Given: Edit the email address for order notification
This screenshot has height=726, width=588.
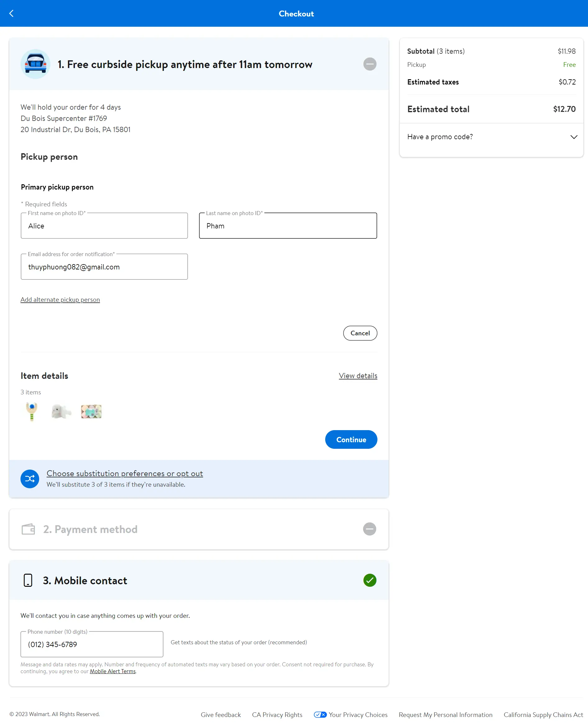Looking at the screenshot, I should 104,267.
